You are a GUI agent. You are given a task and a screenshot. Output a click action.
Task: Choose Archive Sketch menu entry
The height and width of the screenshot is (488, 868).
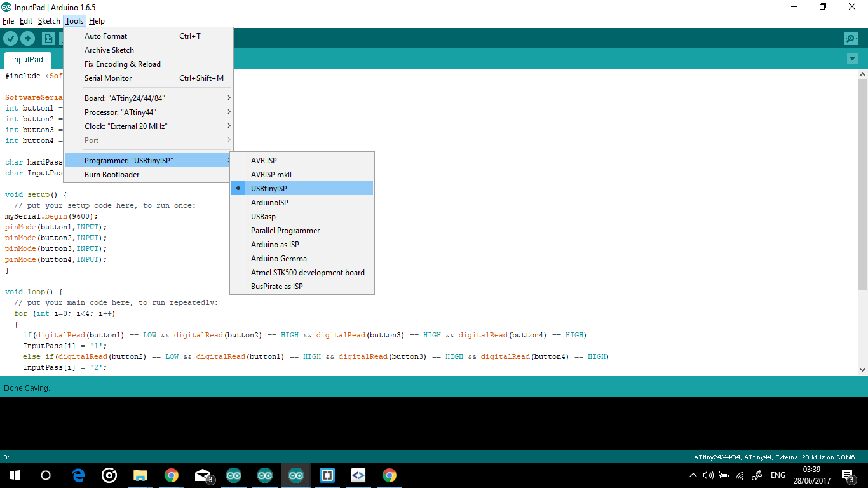[149, 50]
